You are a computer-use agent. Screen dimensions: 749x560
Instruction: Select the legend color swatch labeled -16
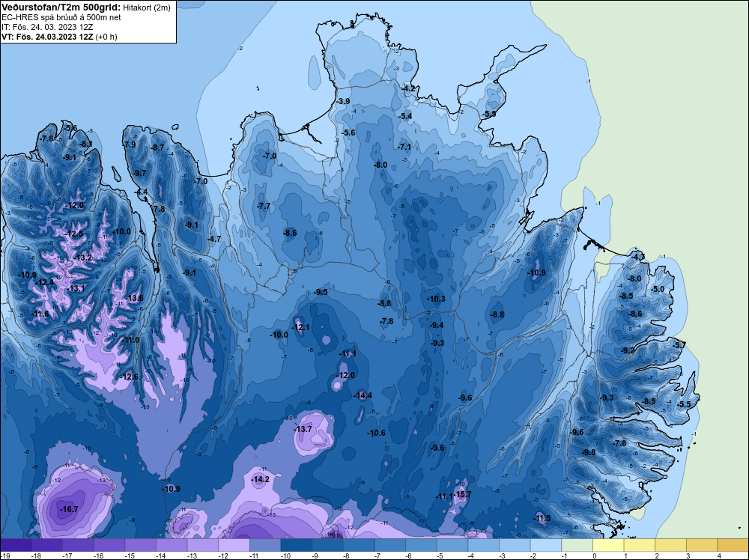coord(109,545)
